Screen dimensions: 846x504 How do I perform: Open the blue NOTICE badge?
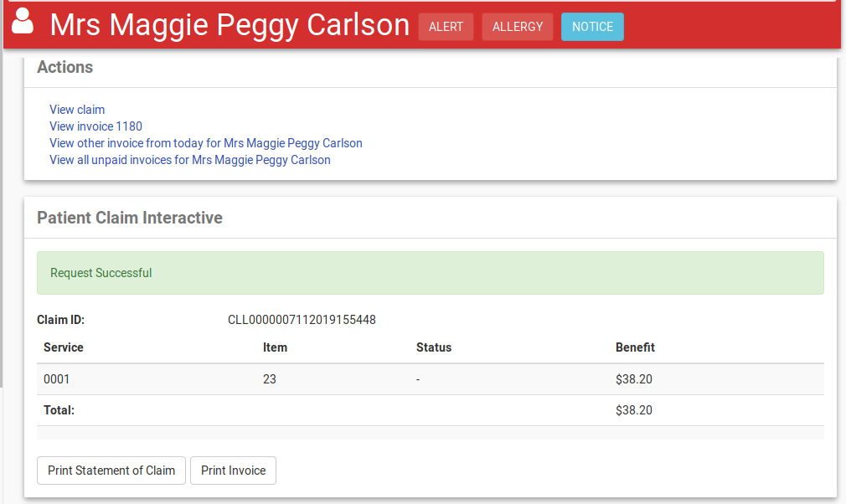click(592, 27)
